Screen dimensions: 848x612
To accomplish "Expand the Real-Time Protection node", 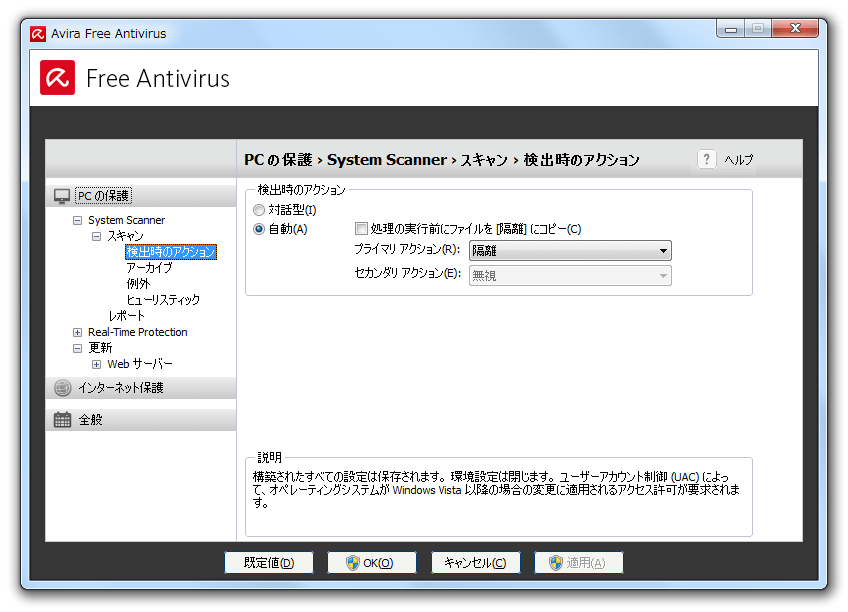I will tap(77, 332).
